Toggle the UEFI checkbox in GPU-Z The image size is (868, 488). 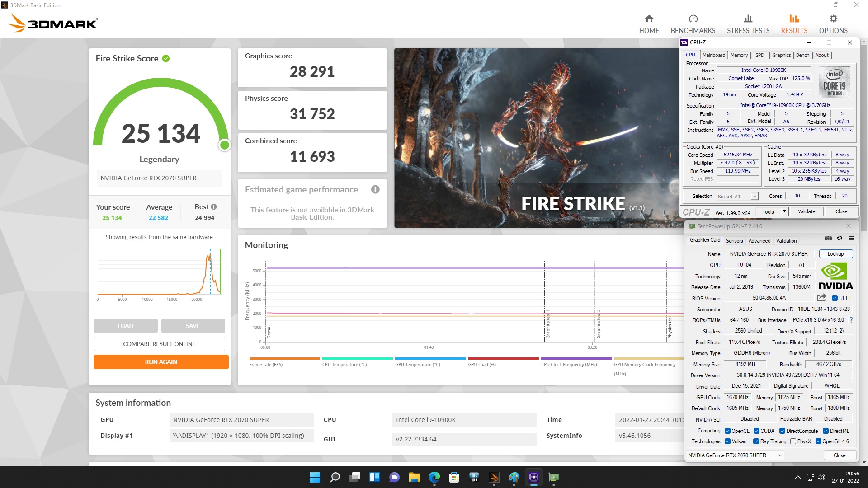[x=835, y=298]
